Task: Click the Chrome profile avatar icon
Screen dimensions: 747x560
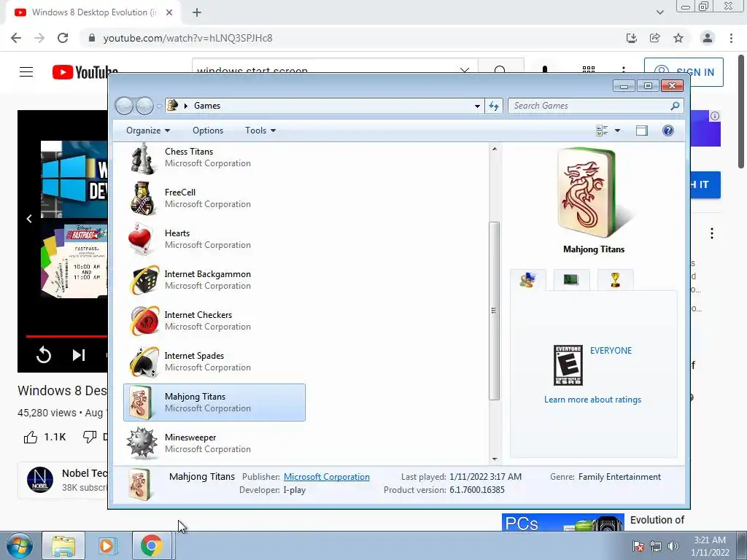Action: click(708, 38)
